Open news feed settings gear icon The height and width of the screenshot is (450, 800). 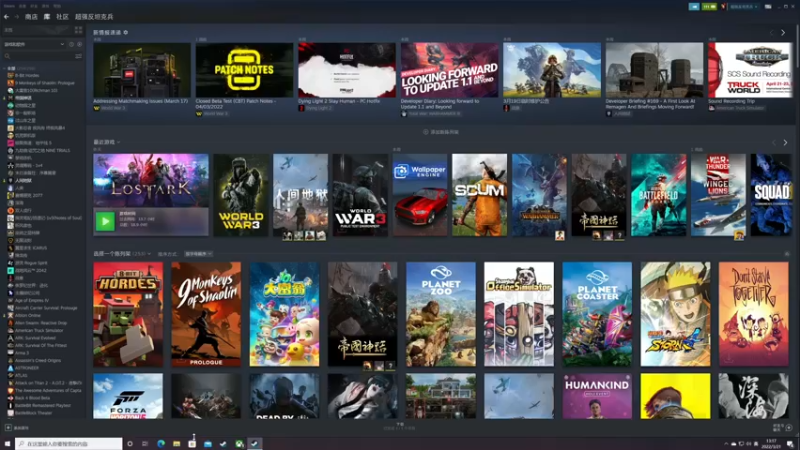click(x=126, y=32)
